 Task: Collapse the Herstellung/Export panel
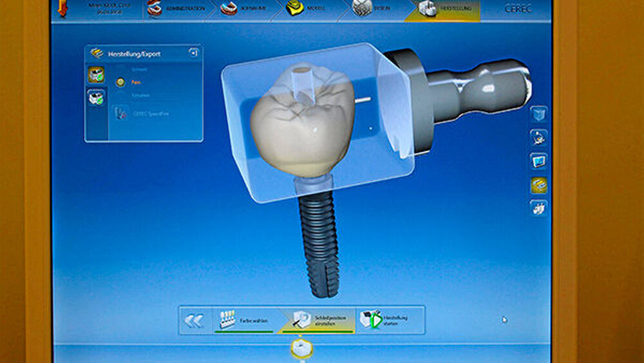coord(193,54)
